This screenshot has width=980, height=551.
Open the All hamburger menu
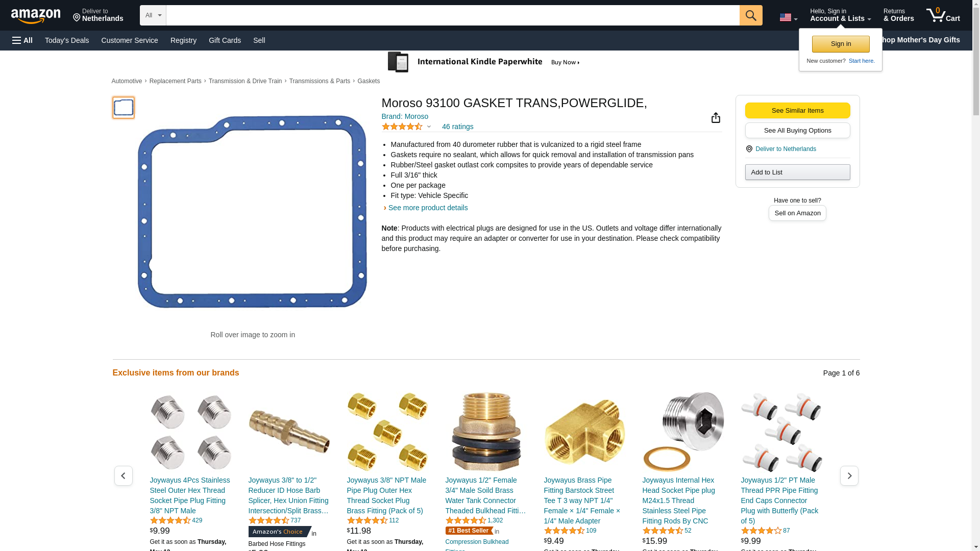point(22,40)
